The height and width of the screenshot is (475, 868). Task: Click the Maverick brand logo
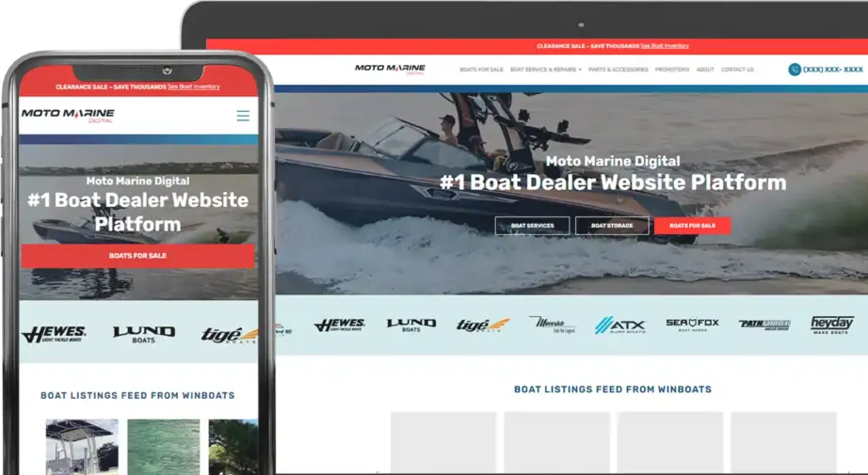click(x=552, y=325)
